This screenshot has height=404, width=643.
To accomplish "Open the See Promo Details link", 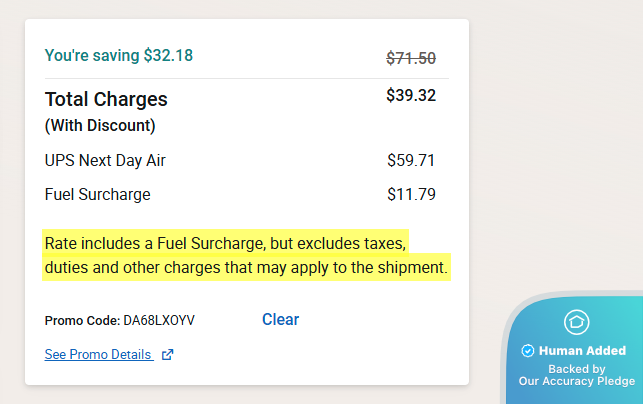I will click(x=98, y=354).
